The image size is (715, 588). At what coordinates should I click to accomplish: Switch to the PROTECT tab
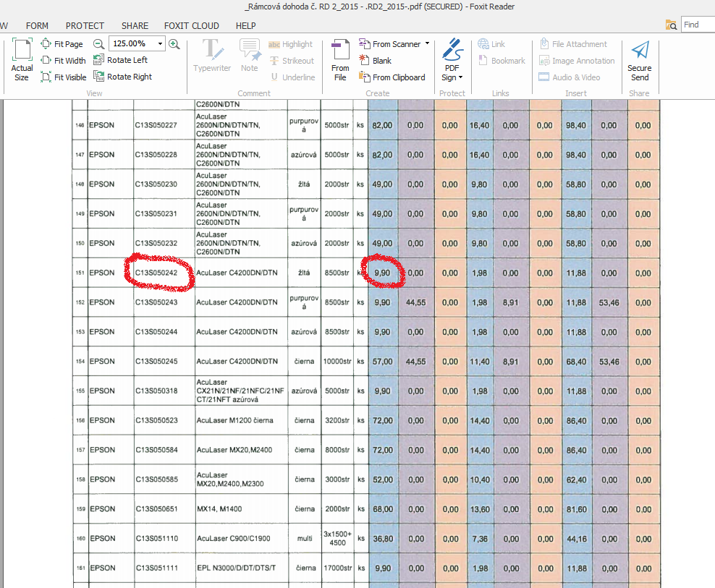85,26
